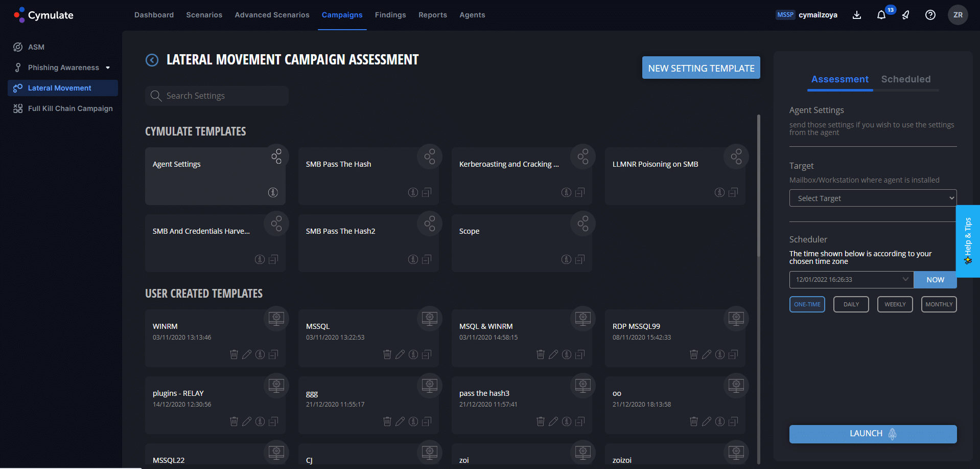
Task: Select WEEKLY schedule option
Action: coord(895,304)
